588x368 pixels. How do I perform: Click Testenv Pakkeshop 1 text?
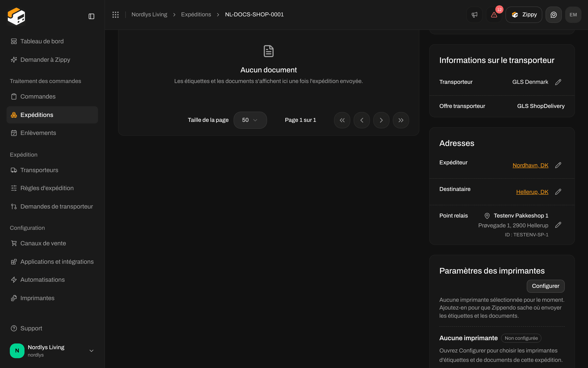click(521, 216)
